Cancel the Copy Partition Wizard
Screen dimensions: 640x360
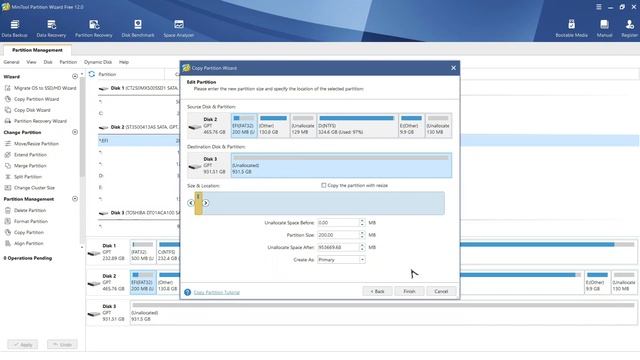click(x=441, y=291)
